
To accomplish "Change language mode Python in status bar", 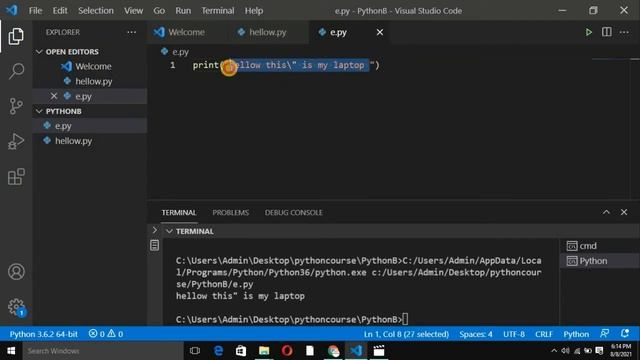I will point(576,334).
